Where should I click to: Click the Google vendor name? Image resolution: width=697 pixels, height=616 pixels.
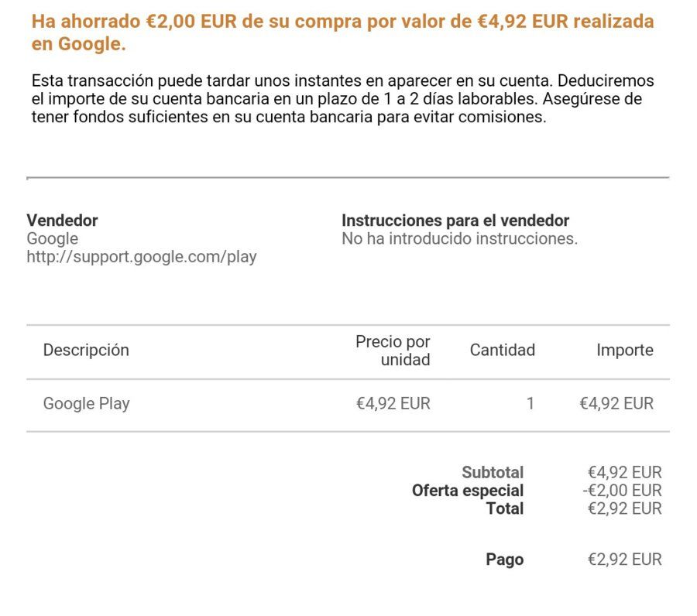[x=53, y=238]
